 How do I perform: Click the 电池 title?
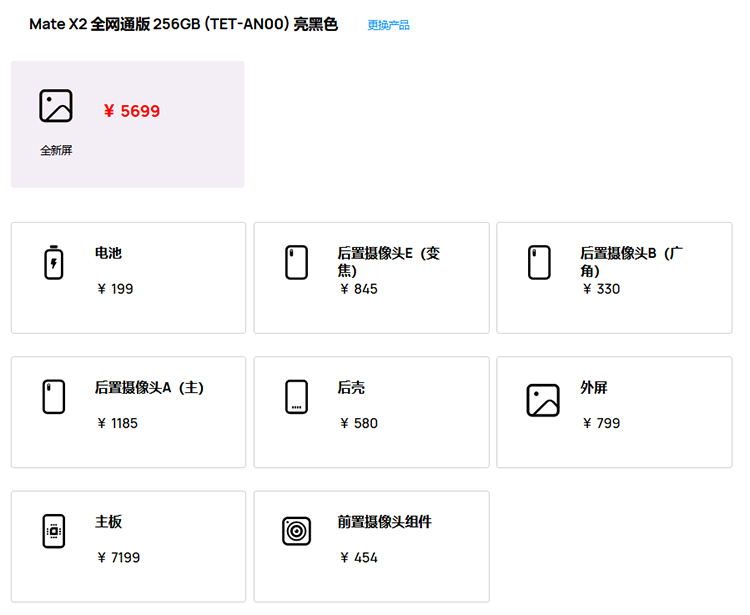tap(108, 253)
